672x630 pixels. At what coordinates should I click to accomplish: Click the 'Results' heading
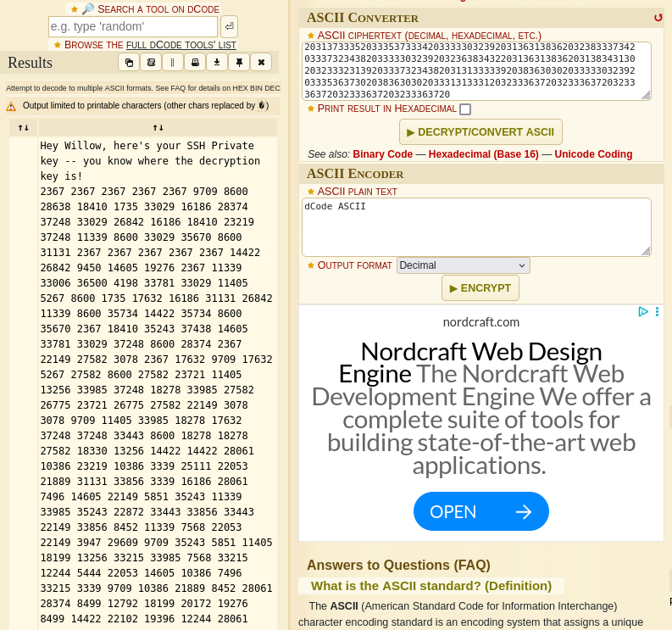click(x=30, y=63)
